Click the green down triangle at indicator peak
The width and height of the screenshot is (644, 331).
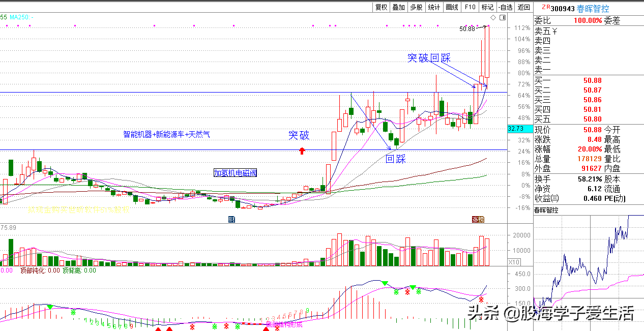point(385,283)
